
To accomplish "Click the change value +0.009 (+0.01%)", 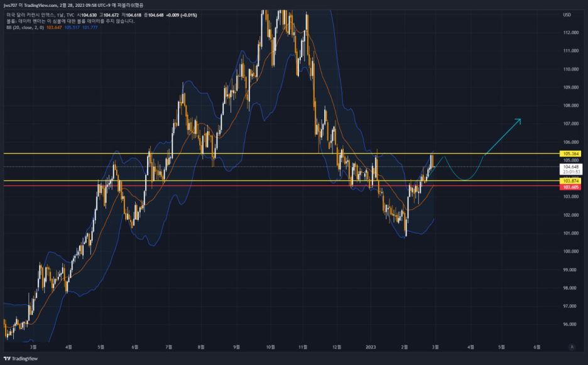I will (x=182, y=15).
